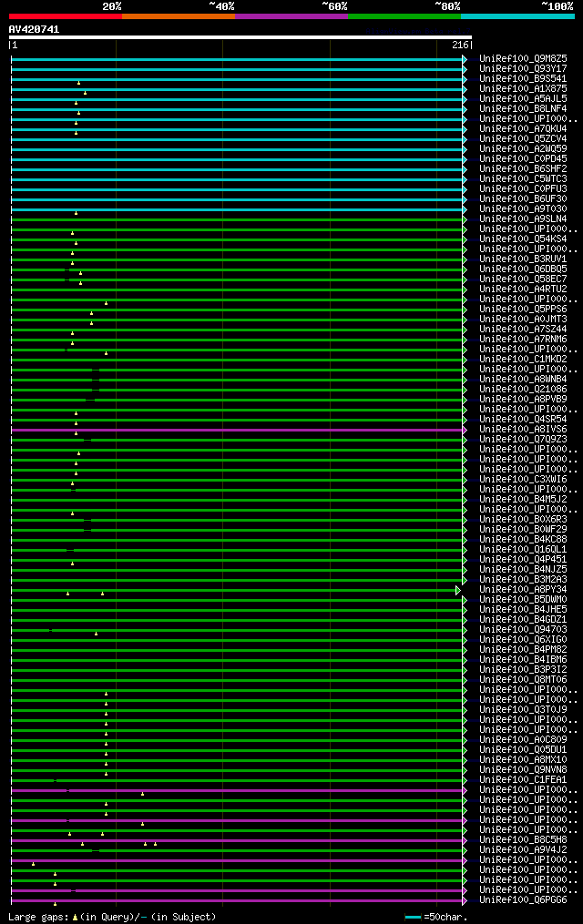
Task: Select the UniRef100_B4PM82 hit
Action: [x=523, y=650]
